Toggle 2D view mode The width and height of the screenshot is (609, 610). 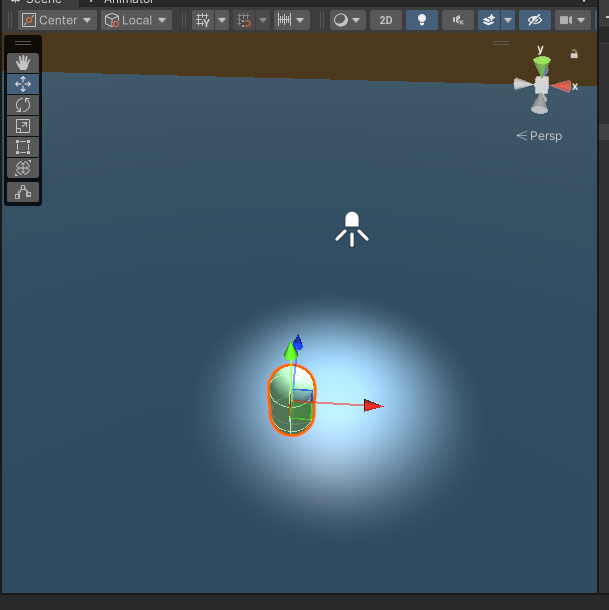pyautogui.click(x=386, y=20)
